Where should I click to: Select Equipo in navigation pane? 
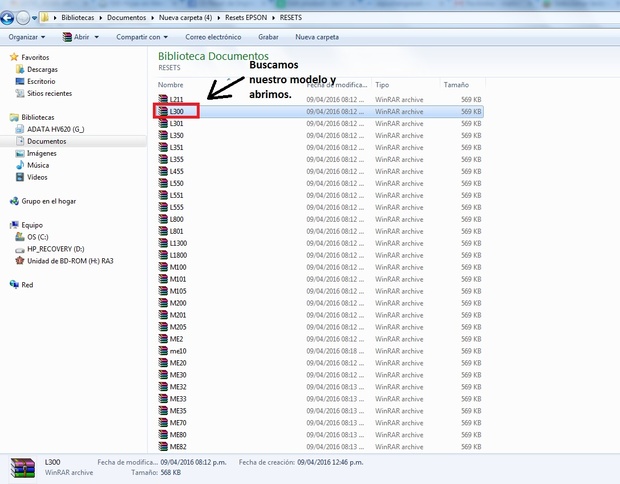tap(32, 225)
